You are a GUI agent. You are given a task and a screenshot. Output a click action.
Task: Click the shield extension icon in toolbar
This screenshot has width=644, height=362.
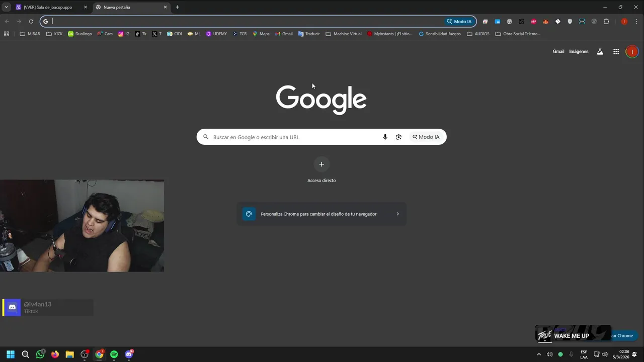pyautogui.click(x=570, y=22)
